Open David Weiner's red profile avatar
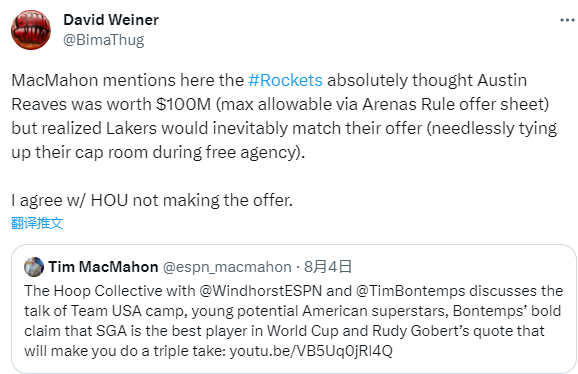This screenshot has height=374, width=578. [31, 30]
